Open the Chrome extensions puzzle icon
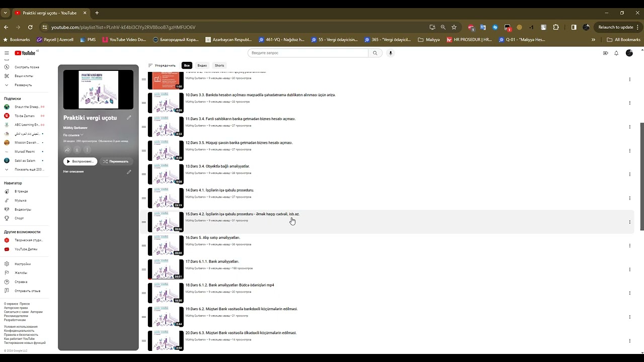 pos(556,27)
